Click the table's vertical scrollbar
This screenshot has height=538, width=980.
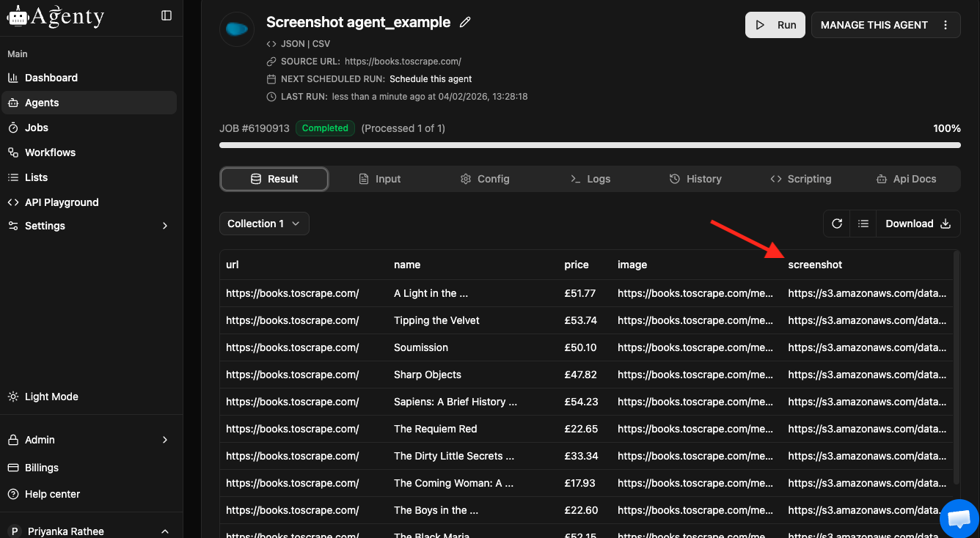point(956,366)
